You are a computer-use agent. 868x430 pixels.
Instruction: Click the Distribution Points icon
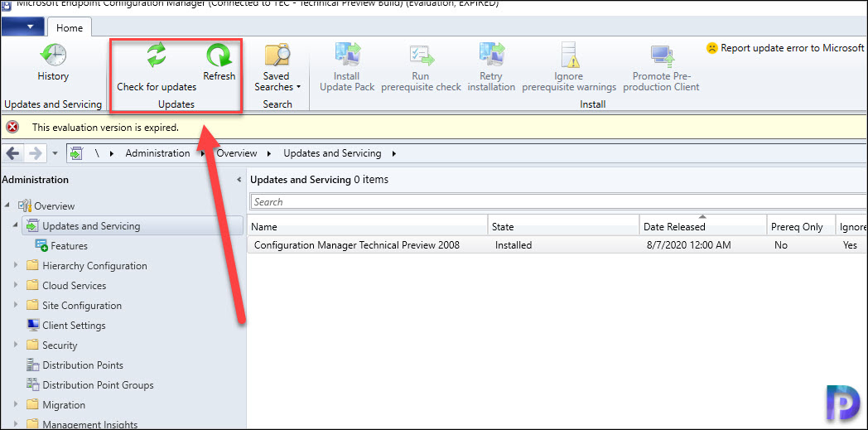tap(33, 365)
